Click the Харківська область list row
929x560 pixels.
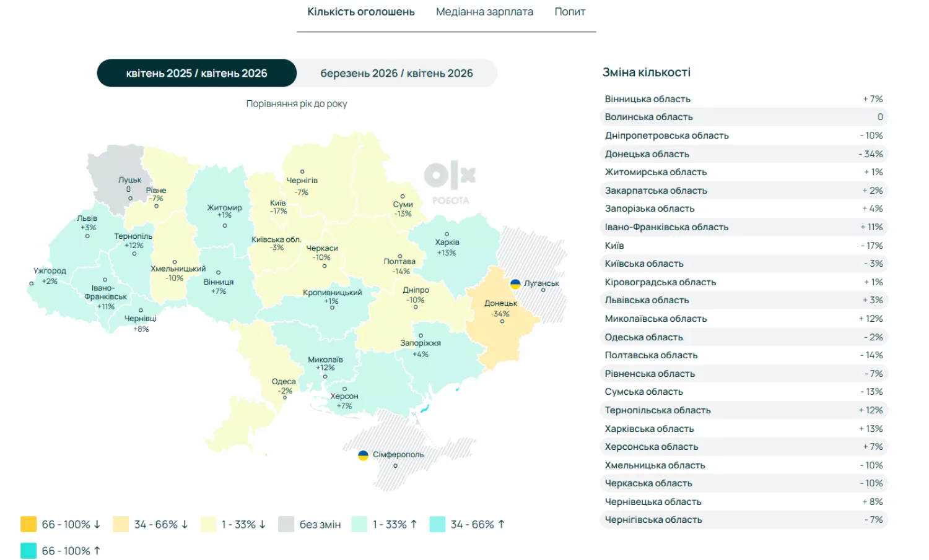point(744,429)
